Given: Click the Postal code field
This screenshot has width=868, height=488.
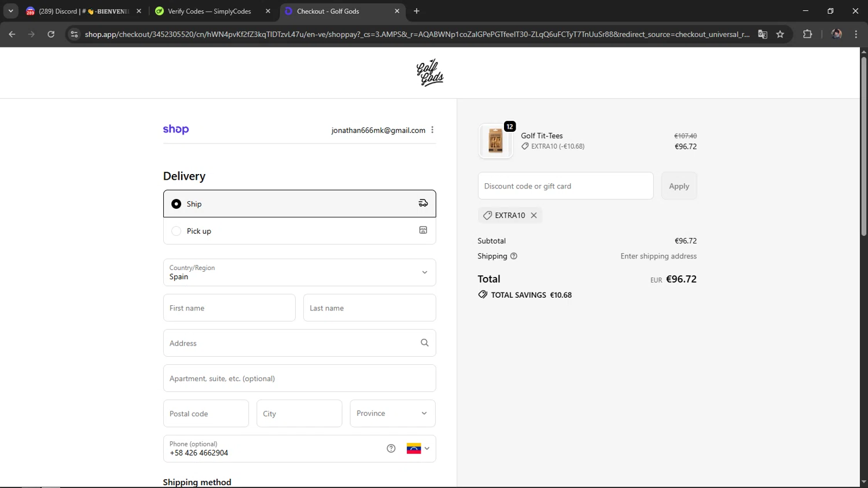Looking at the screenshot, I should [206, 413].
